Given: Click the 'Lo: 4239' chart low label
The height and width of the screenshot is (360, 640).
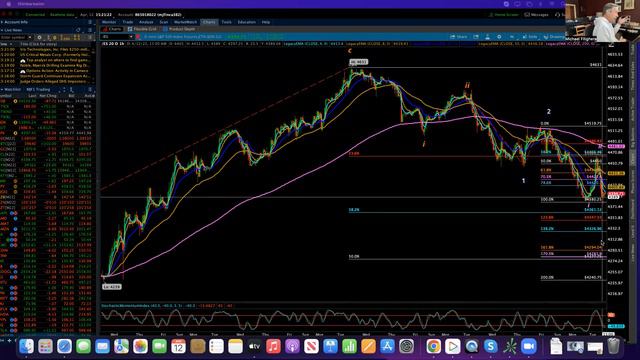Looking at the screenshot, I should (x=111, y=287).
